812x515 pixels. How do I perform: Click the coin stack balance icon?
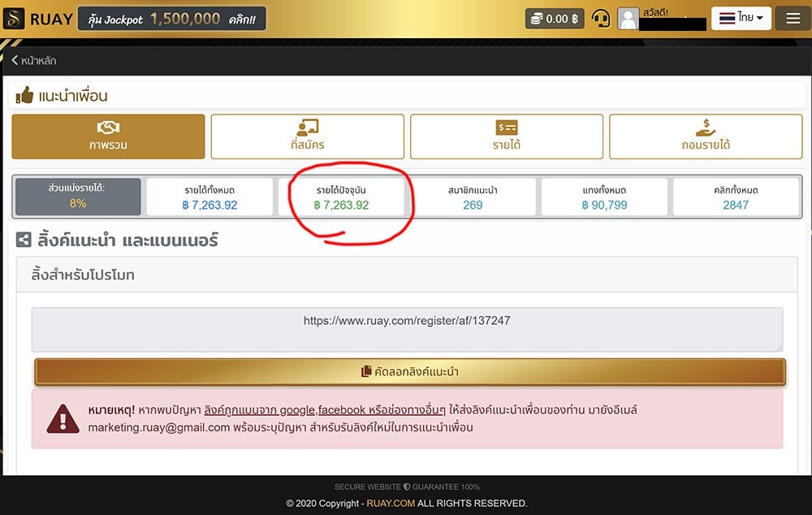click(537, 19)
